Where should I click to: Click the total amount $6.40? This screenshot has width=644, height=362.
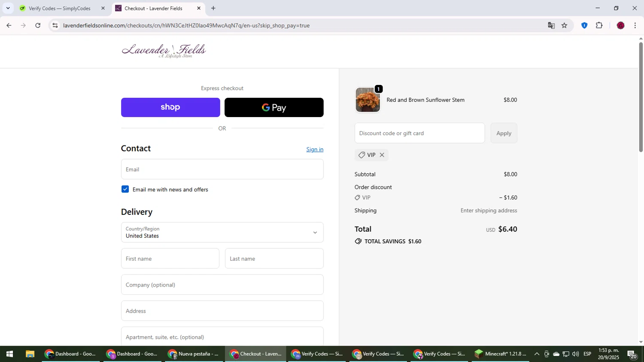(507, 229)
